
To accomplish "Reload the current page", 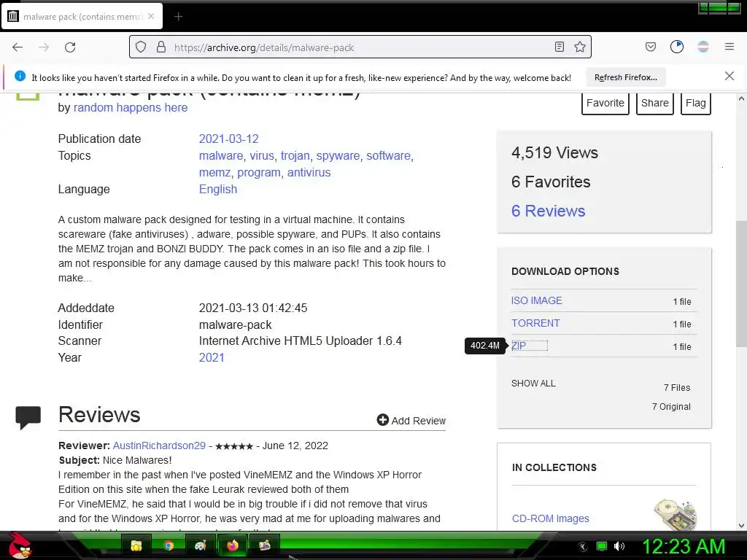I will 70,47.
